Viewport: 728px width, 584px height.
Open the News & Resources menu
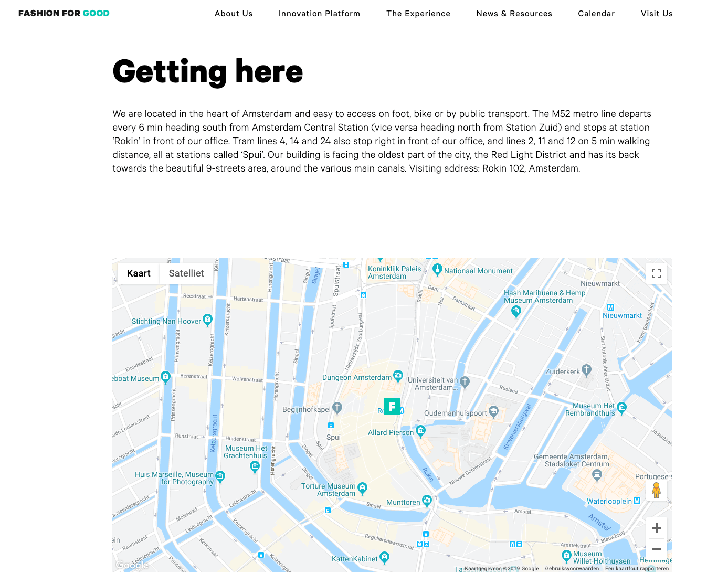point(514,14)
